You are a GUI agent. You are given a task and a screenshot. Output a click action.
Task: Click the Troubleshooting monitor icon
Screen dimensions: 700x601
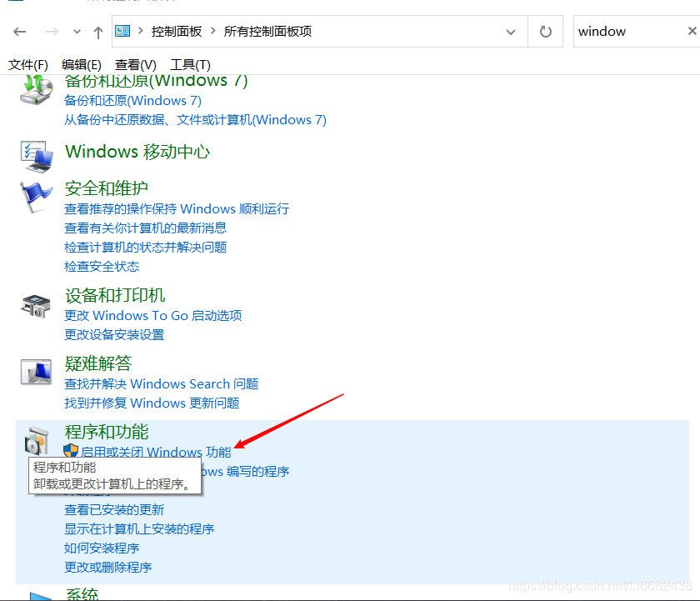point(36,372)
